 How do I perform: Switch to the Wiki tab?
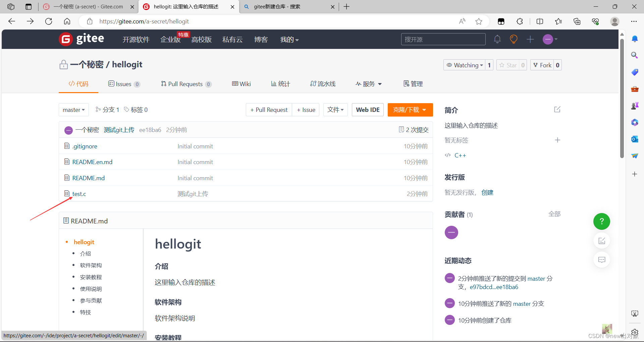click(241, 84)
